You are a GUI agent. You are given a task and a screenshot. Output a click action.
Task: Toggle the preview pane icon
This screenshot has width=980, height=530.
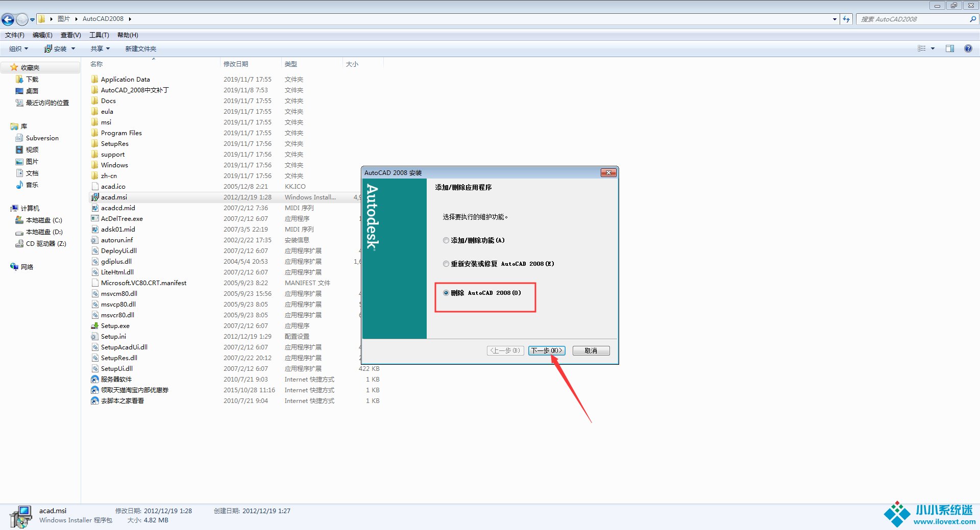point(949,48)
